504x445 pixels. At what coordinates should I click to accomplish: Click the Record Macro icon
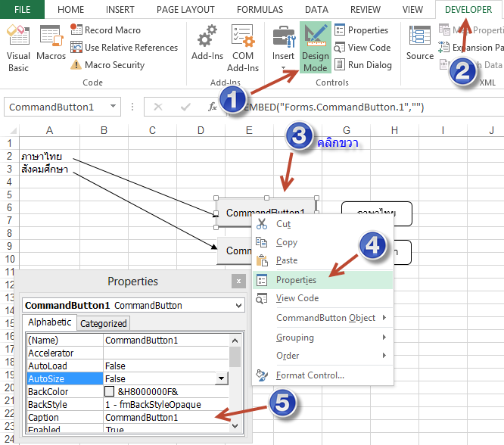pos(76,30)
